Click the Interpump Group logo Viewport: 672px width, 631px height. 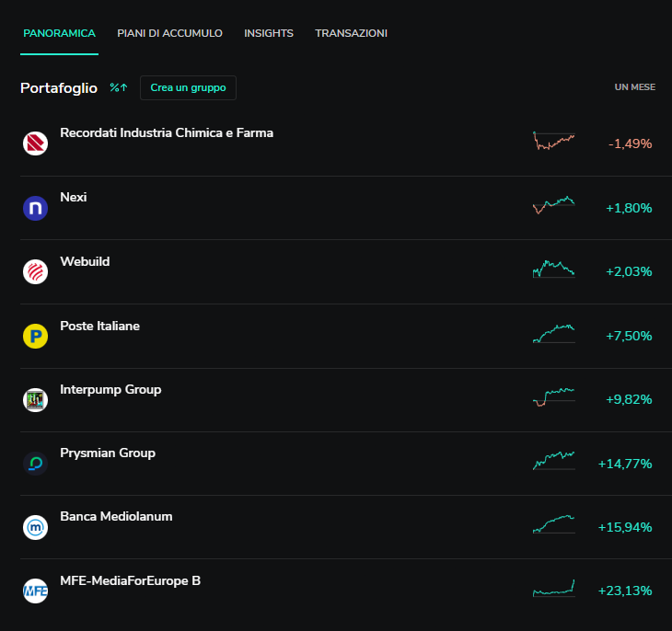click(x=35, y=400)
